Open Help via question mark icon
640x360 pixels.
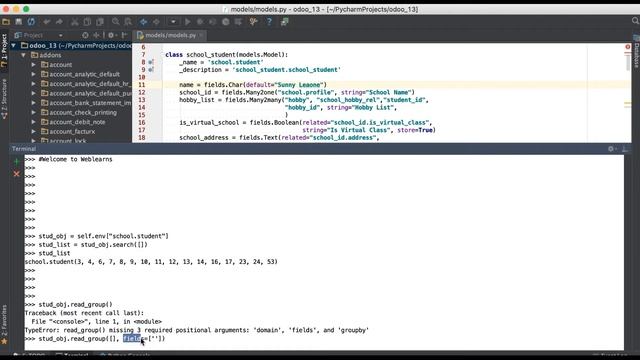269,22
